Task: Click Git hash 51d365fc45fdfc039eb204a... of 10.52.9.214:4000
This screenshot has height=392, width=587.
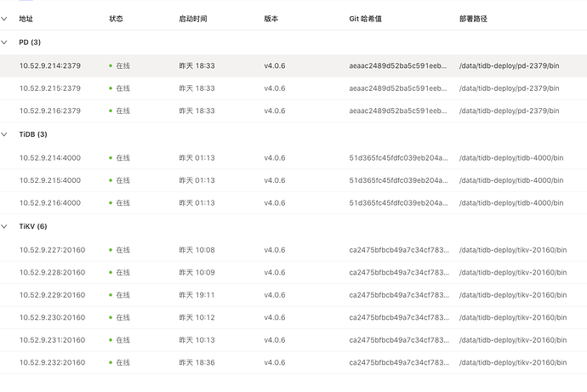Action: coord(398,158)
